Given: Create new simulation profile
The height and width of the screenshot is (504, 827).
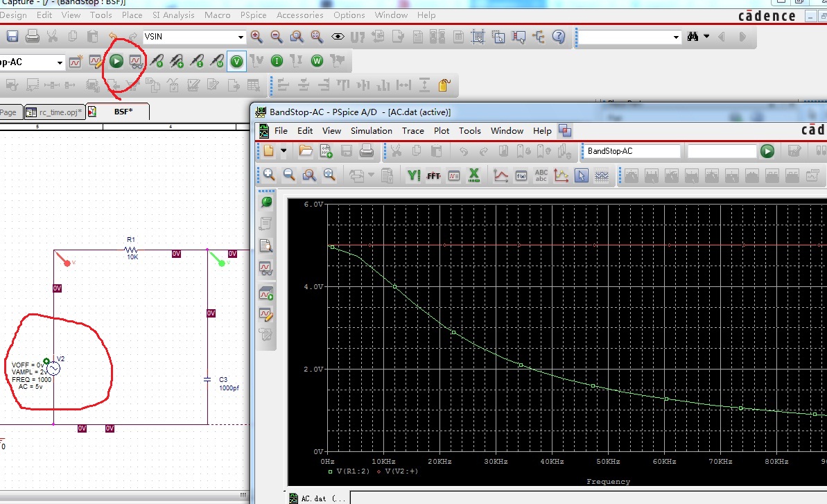Looking at the screenshot, I should pyautogui.click(x=76, y=62).
